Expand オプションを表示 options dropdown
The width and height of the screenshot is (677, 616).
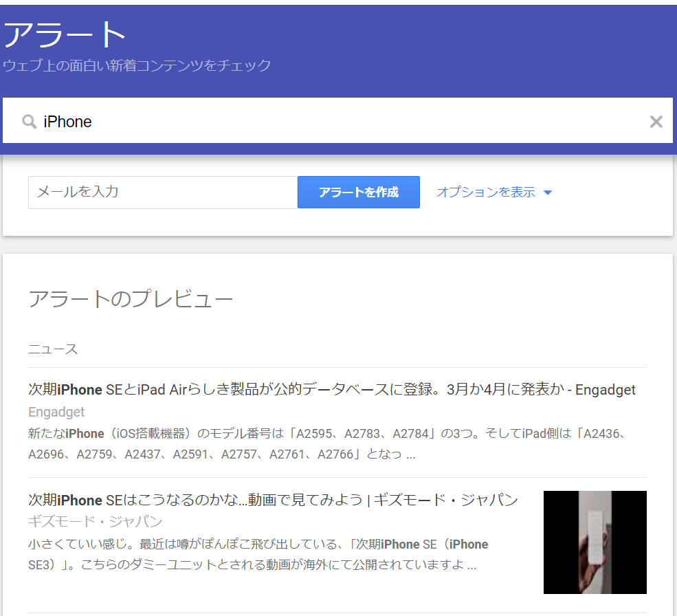(x=494, y=192)
